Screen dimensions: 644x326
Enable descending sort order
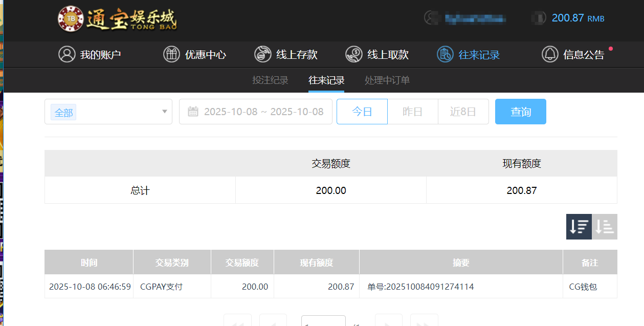(x=579, y=226)
